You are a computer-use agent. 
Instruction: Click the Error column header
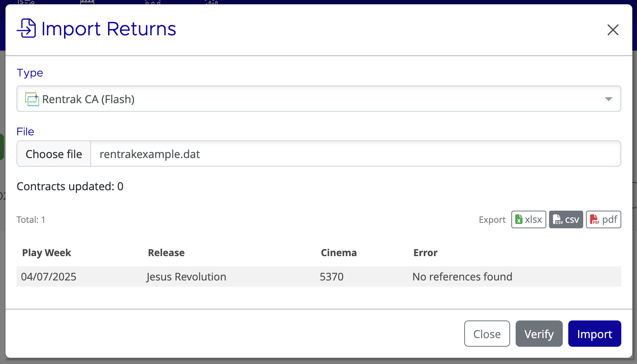tap(425, 253)
